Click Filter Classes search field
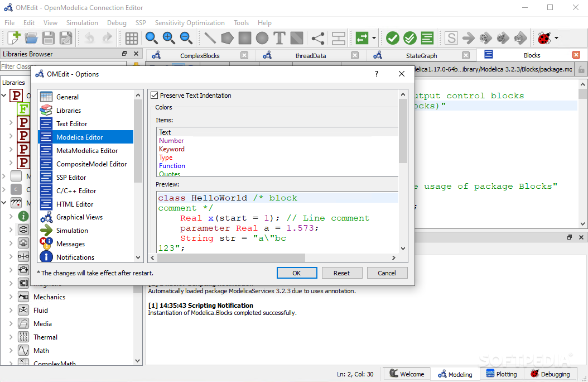Image resolution: width=588 pixels, height=382 pixels. tap(64, 66)
